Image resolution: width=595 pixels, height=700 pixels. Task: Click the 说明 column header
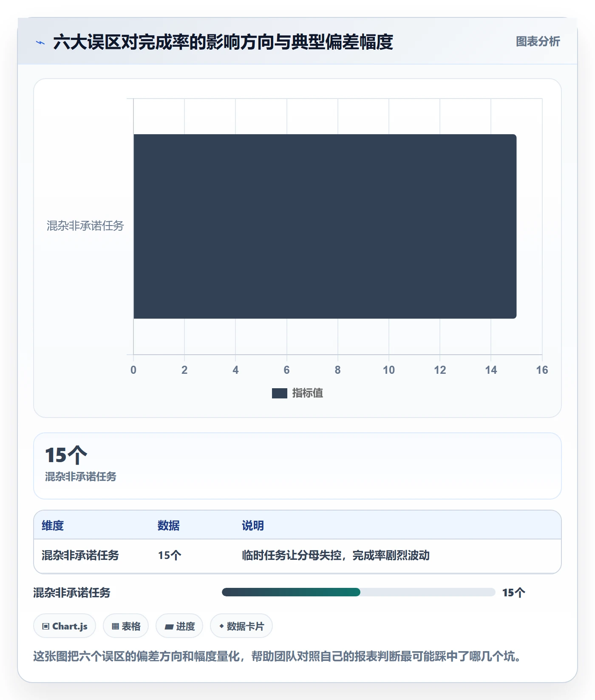[253, 525]
